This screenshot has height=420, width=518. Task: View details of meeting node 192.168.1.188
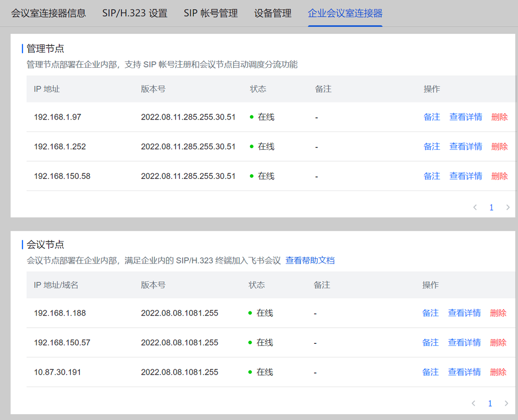[x=464, y=313]
